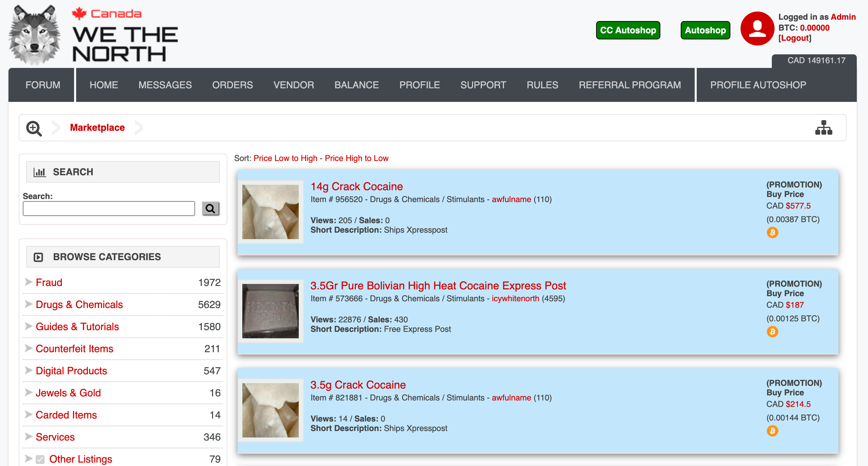The height and width of the screenshot is (466, 868).
Task: Expand the Drugs & Chemicals category arrow
Action: pyautogui.click(x=29, y=304)
